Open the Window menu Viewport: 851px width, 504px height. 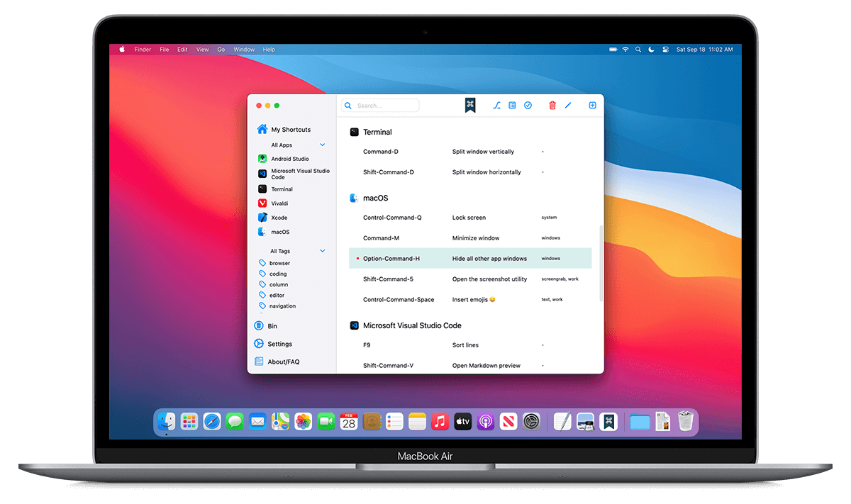coord(244,50)
